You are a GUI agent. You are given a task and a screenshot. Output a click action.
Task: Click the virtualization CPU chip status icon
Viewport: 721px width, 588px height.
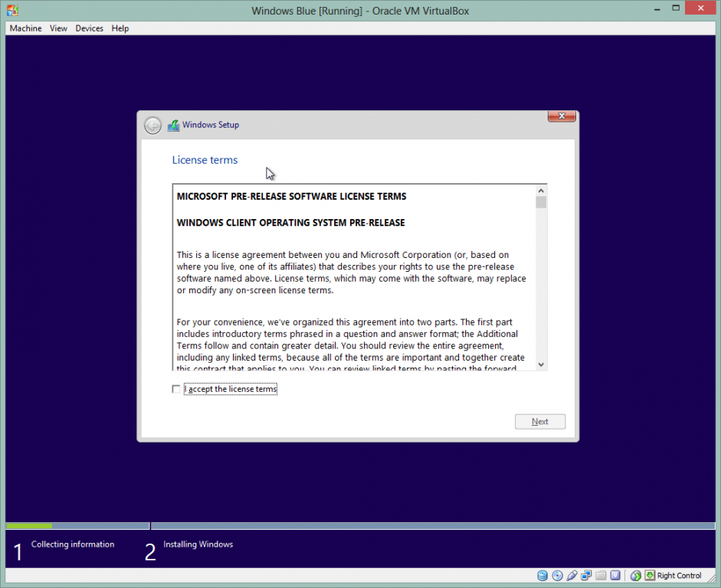tap(615, 576)
